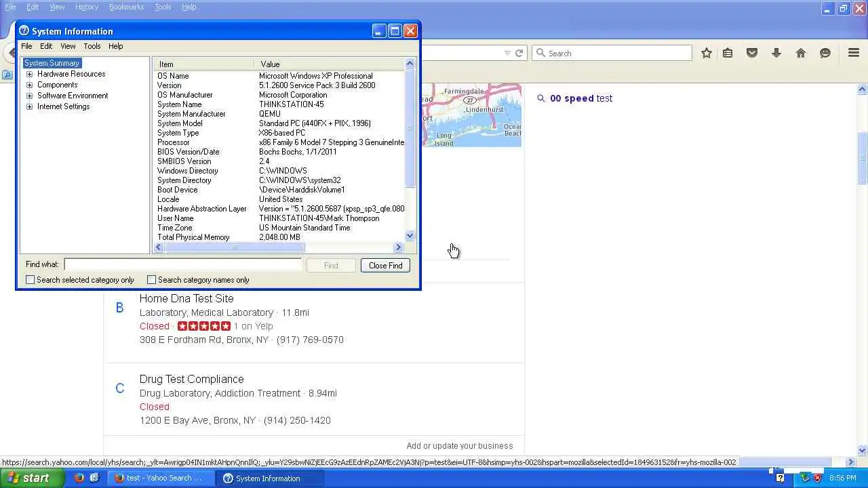Click 'Add or update your business' link
Image resolution: width=868 pixels, height=488 pixels.
tap(459, 445)
